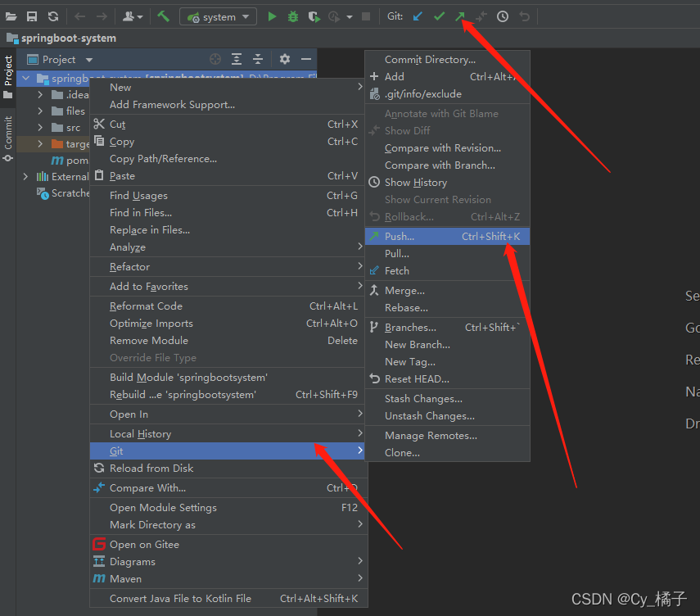Open Show History via the clock toolbar icon
Image resolution: width=700 pixels, height=616 pixels.
503,16
